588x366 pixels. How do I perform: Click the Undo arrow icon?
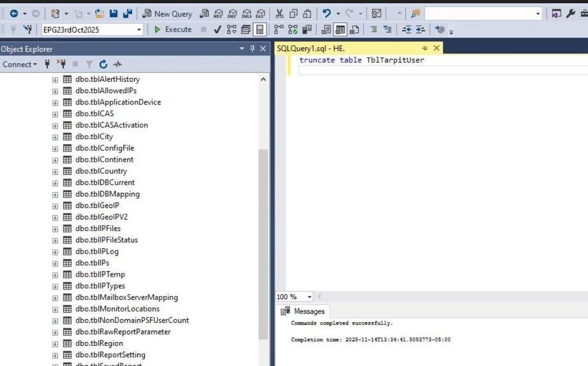click(326, 14)
